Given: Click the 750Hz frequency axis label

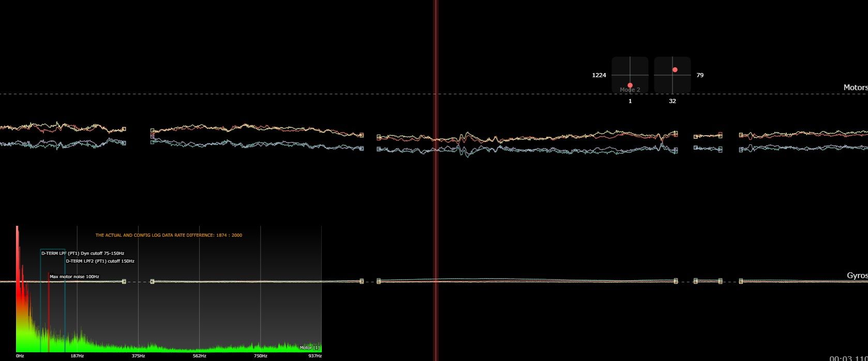Looking at the screenshot, I should pos(260,356).
